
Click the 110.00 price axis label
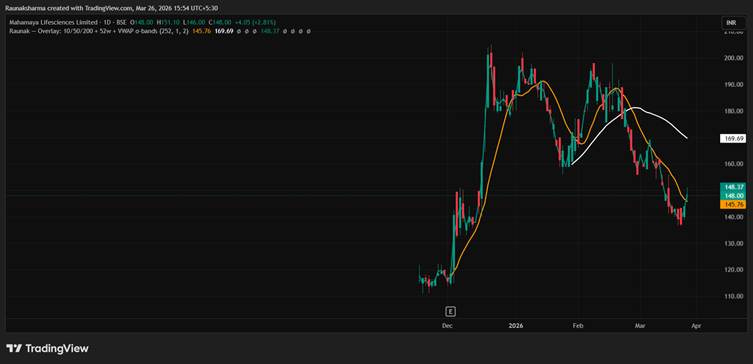735,296
